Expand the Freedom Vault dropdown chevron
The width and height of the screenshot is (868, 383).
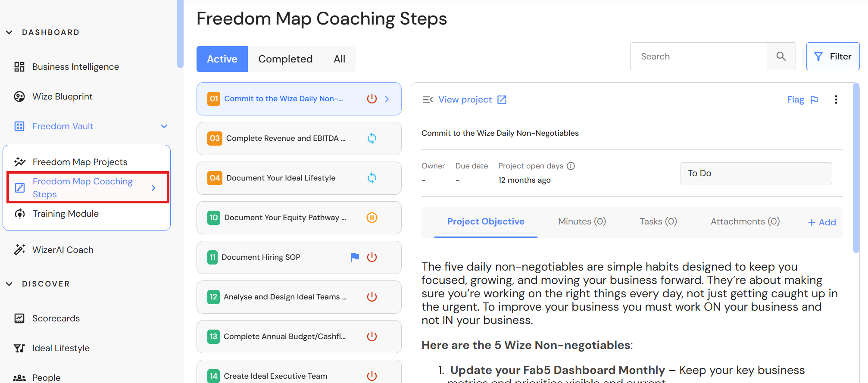164,126
